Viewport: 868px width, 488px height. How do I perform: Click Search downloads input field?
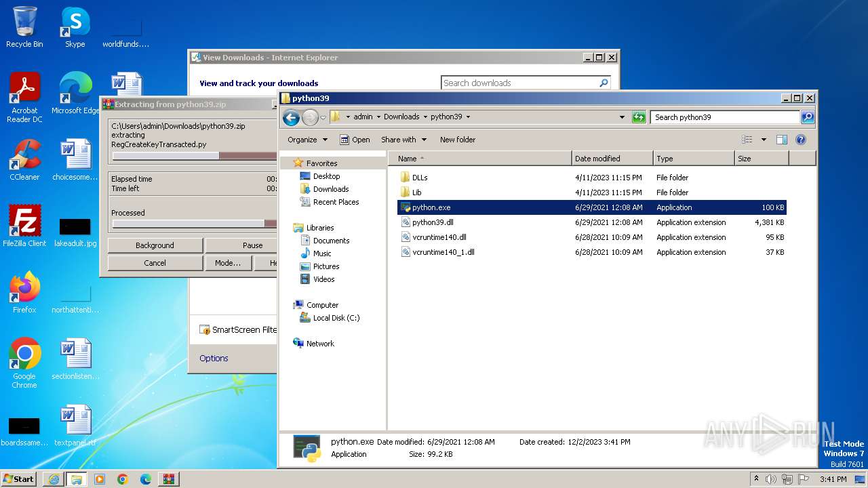(519, 83)
